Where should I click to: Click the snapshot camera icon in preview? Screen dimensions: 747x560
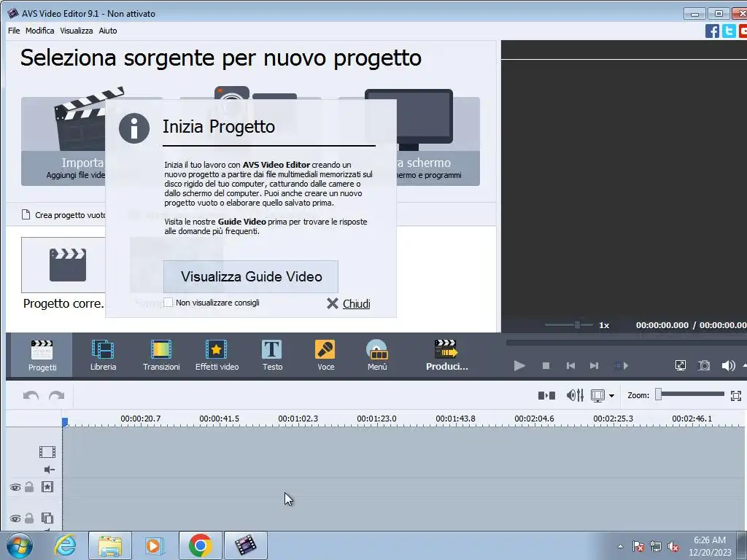(704, 365)
